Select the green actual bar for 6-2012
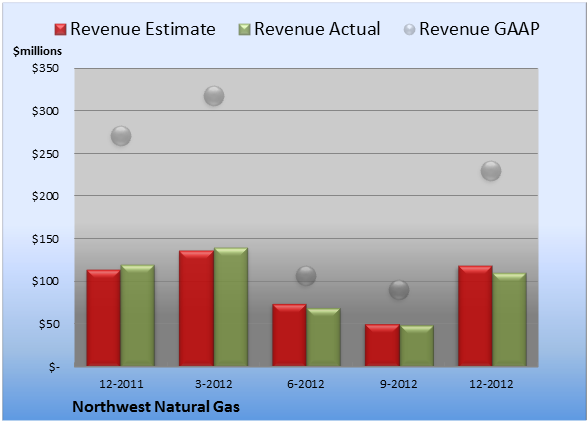Image resolution: width=588 pixels, height=422 pixels. pyautogui.click(x=323, y=337)
